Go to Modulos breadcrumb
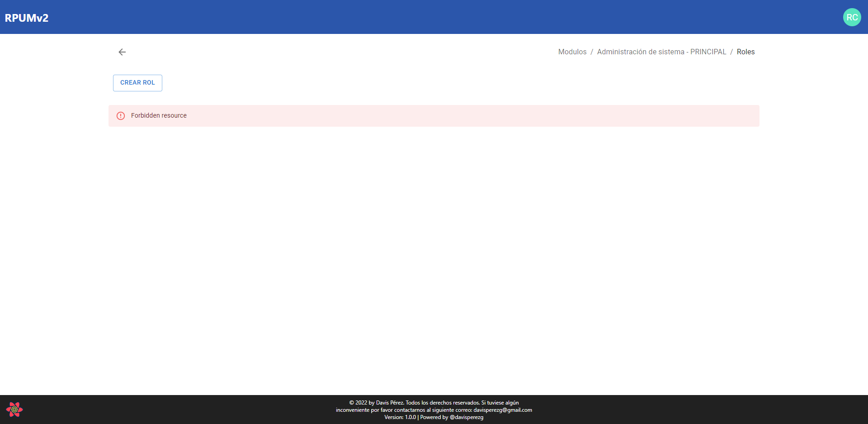 tap(572, 52)
